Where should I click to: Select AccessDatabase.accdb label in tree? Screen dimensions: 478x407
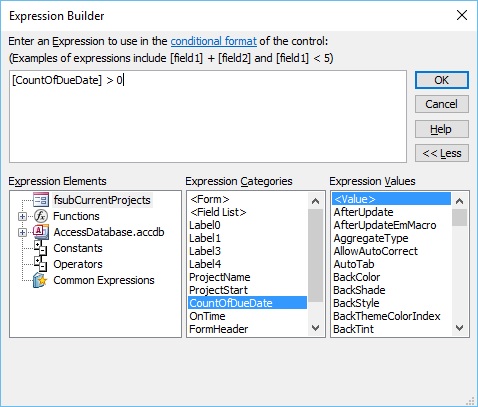pyautogui.click(x=109, y=232)
